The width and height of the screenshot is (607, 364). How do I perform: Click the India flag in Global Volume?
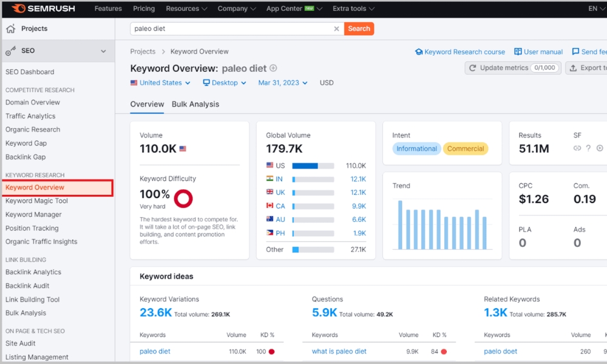click(x=270, y=178)
